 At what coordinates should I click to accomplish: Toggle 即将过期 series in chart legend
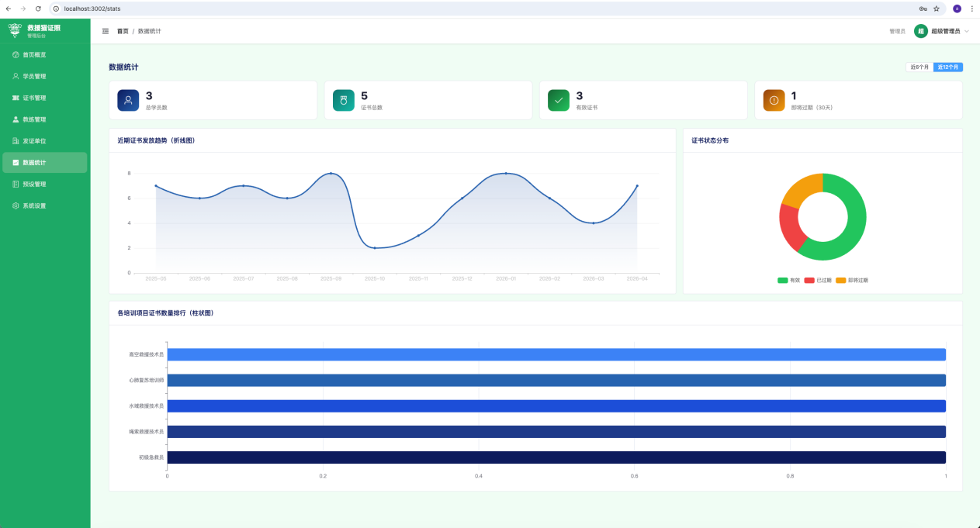(x=851, y=280)
